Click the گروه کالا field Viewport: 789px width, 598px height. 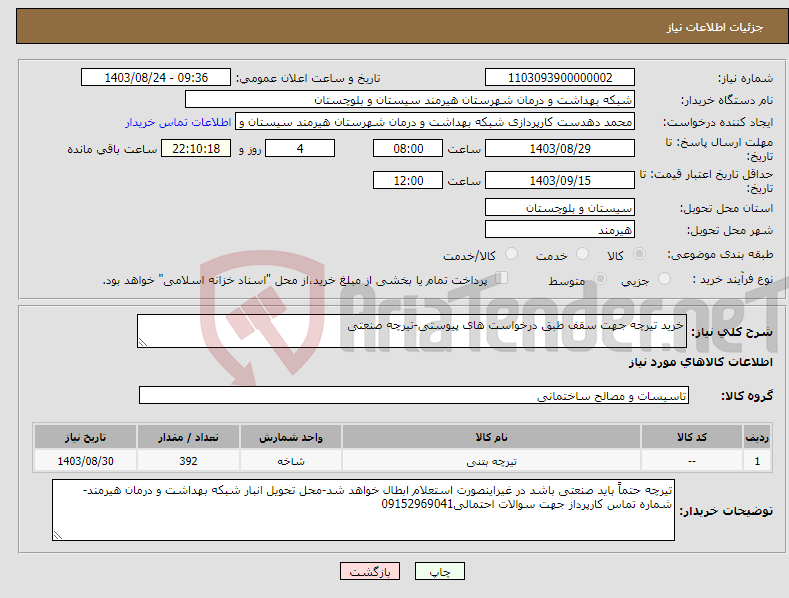tap(414, 396)
